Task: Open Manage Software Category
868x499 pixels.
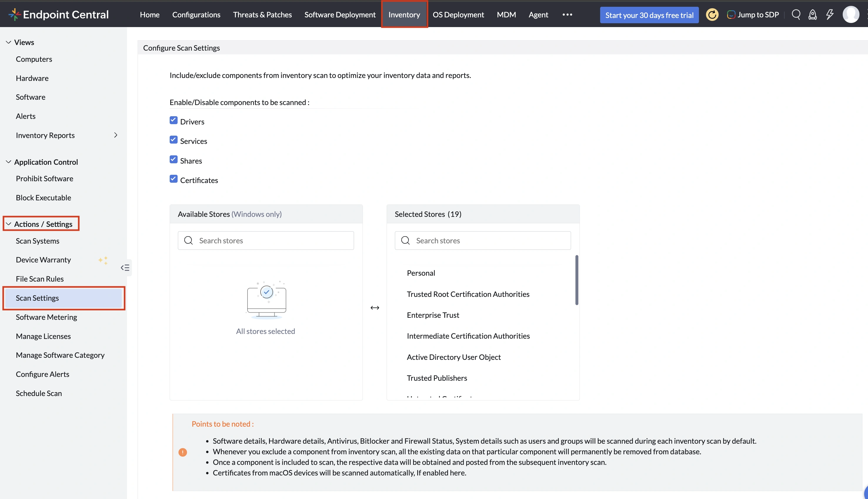Action: point(60,355)
